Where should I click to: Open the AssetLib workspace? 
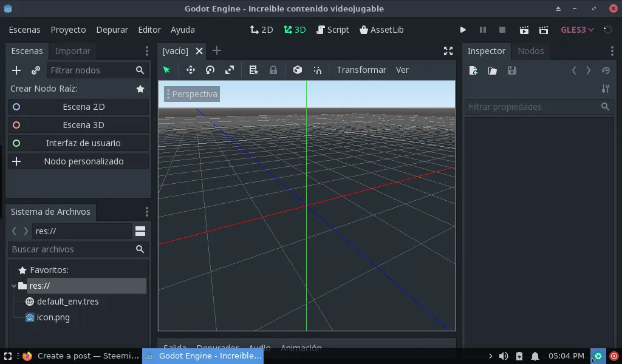click(381, 30)
